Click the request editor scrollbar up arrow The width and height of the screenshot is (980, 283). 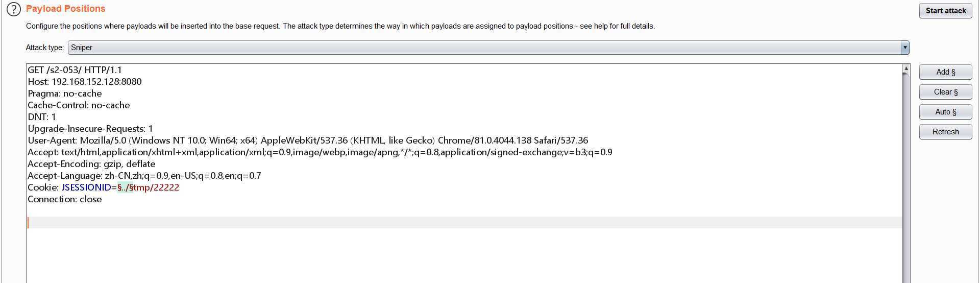(x=906, y=68)
